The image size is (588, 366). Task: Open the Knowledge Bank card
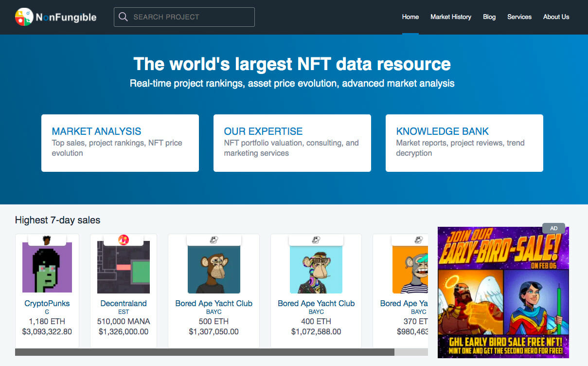coord(464,143)
